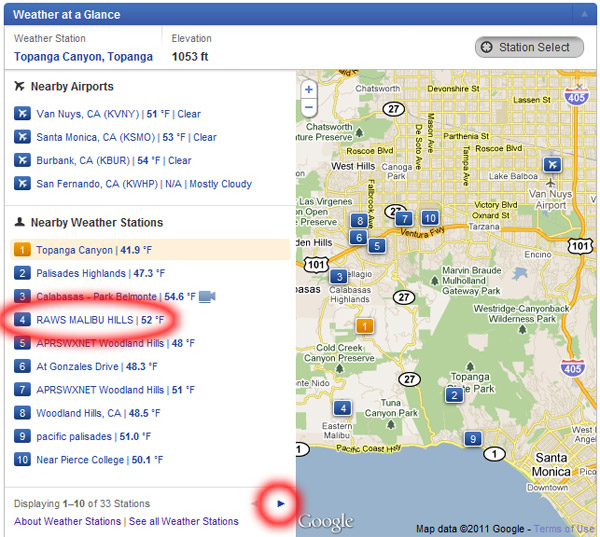Viewport: 600px width, 537px height.
Task: Click map marker 2 near Topanga State Park
Action: (x=454, y=395)
